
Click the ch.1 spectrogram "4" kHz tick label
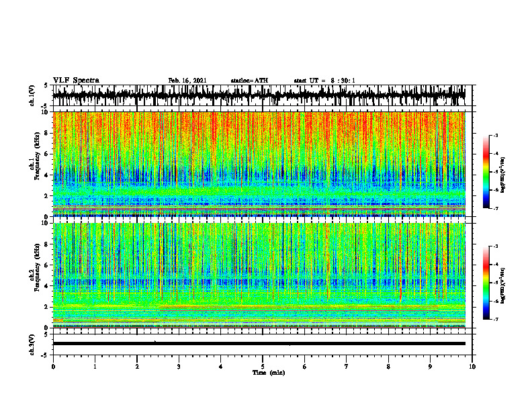coord(47,175)
